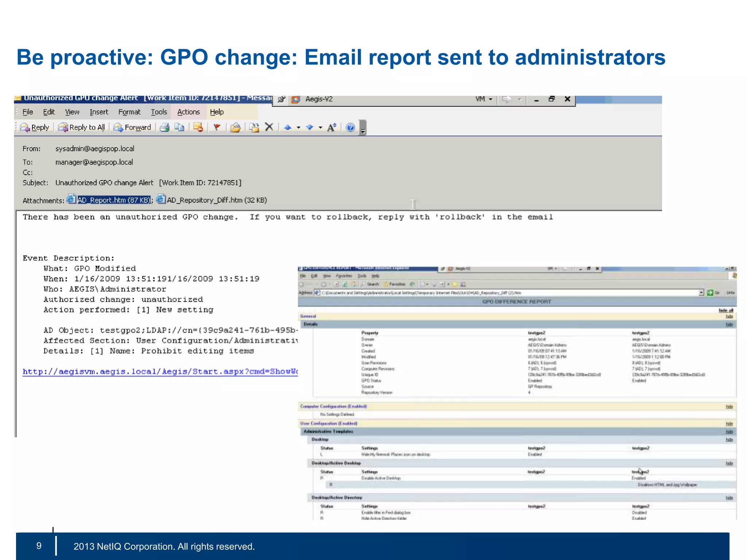
Task: Click the Copy icon next to the printer
Action: point(179,127)
